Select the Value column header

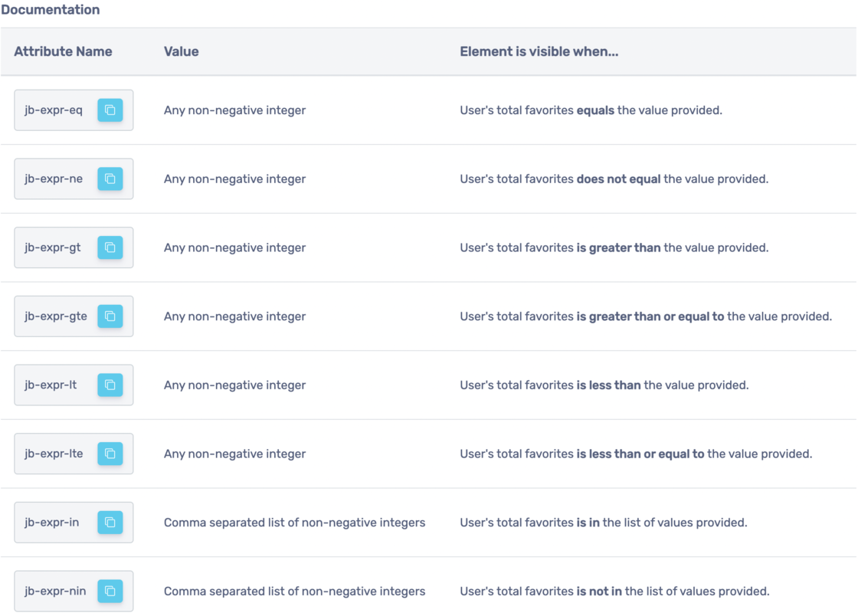tap(181, 51)
